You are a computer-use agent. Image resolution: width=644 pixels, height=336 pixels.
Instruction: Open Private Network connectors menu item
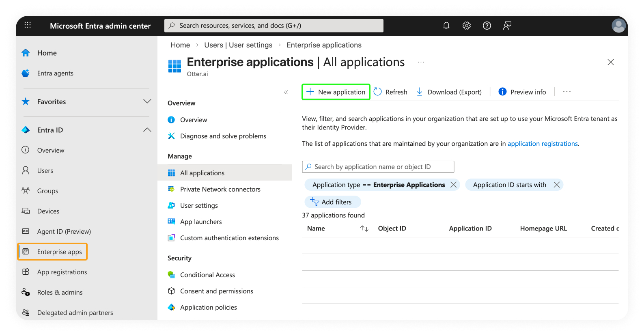[x=220, y=190]
